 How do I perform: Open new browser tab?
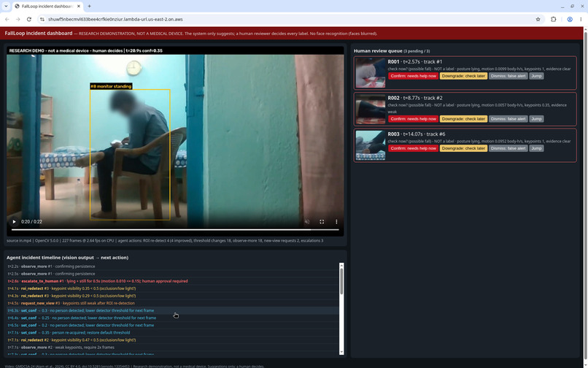point(89,6)
